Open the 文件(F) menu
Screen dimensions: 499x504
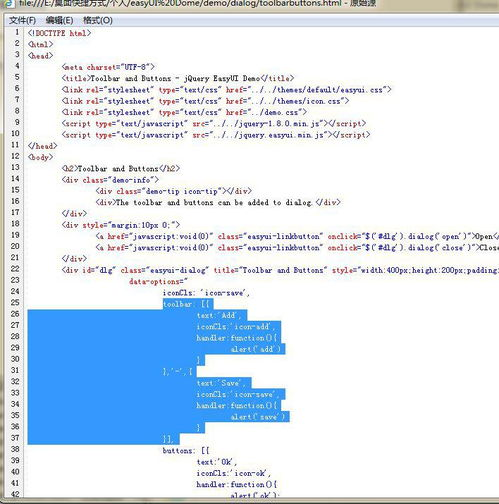[x=22, y=20]
